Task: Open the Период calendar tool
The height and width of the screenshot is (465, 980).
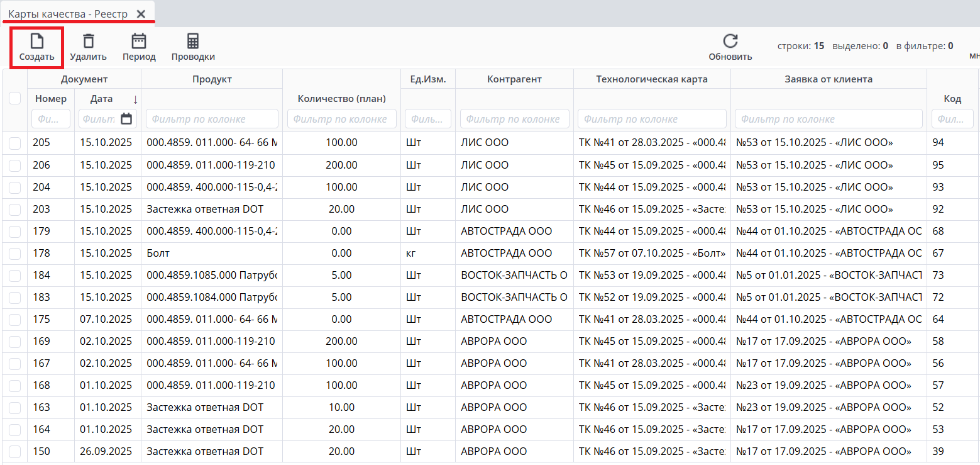Action: [x=139, y=42]
